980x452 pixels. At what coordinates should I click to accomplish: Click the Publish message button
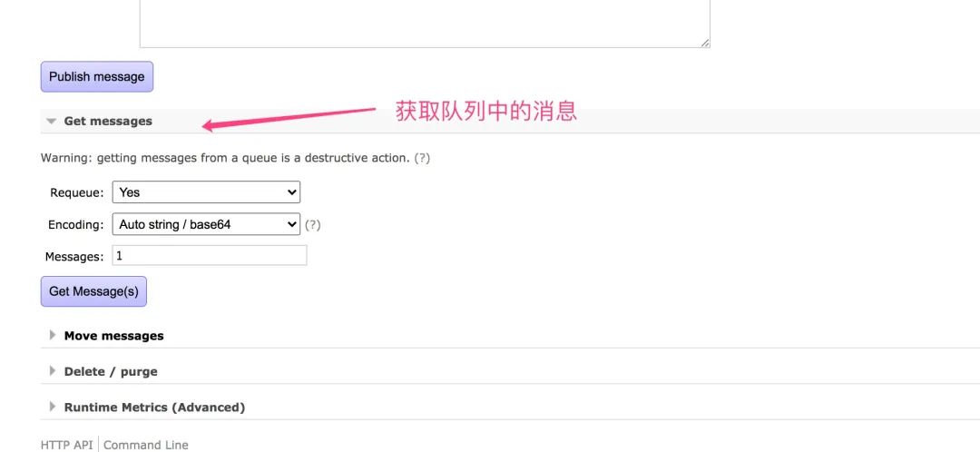97,77
